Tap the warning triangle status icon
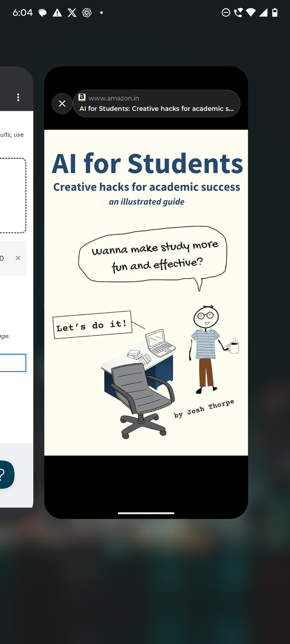 click(57, 13)
